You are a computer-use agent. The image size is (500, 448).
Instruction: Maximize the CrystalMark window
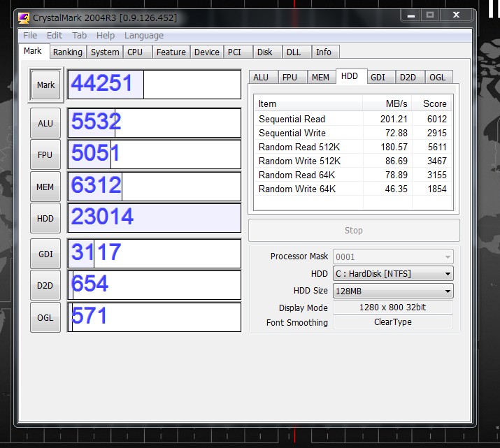pyautogui.click(x=430, y=15)
